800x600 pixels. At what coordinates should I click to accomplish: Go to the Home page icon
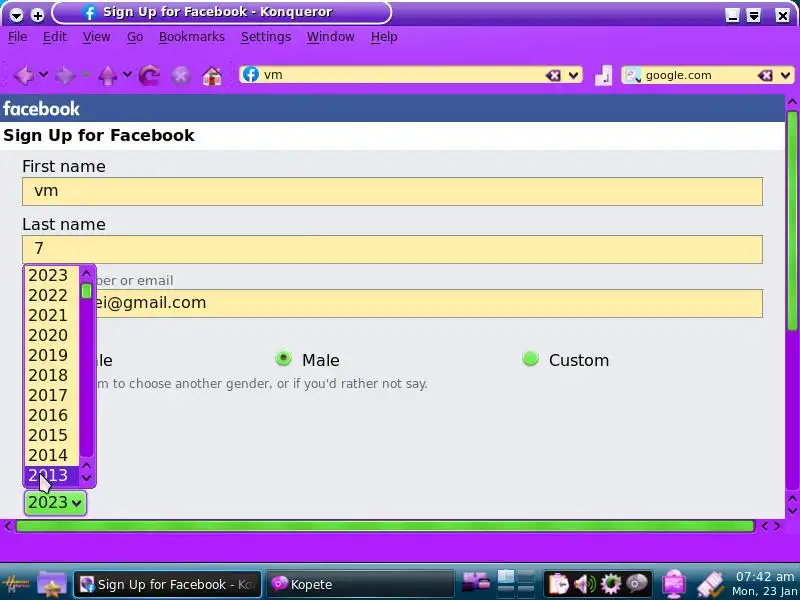[x=212, y=76]
